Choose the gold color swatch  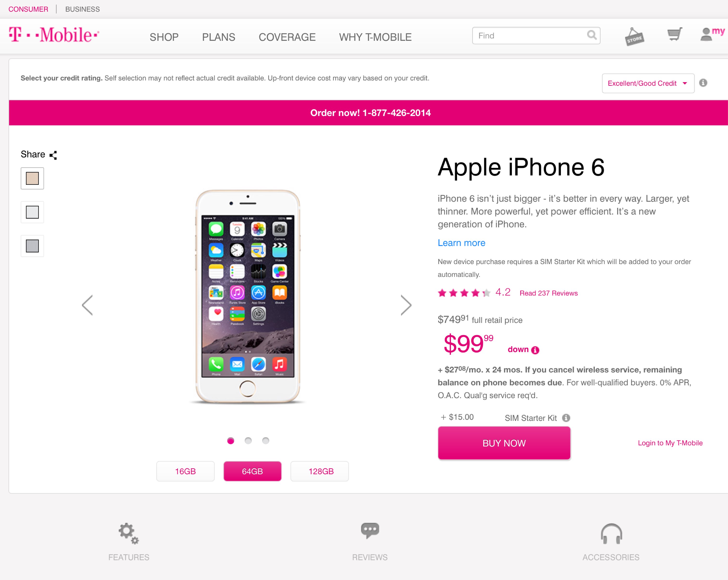[x=32, y=178]
